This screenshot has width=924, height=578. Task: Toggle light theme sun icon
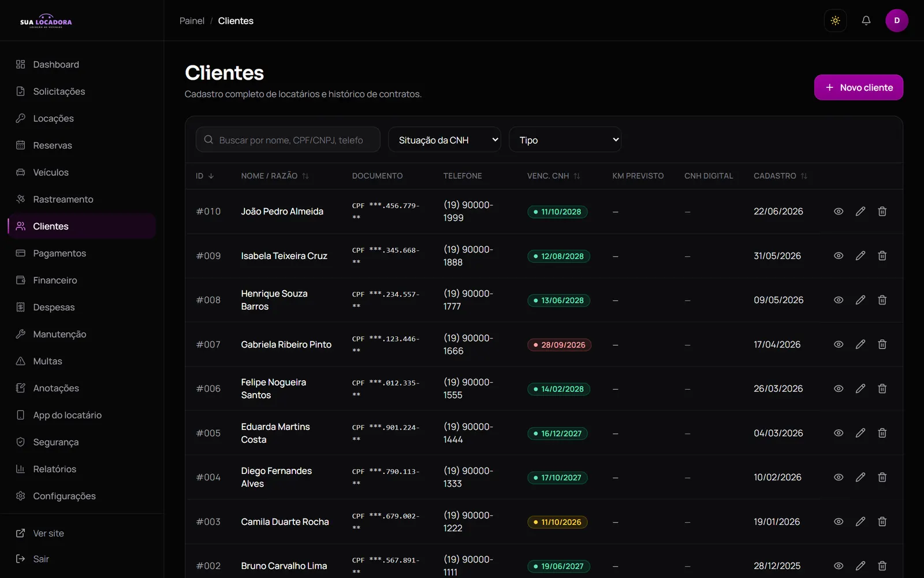tap(835, 21)
